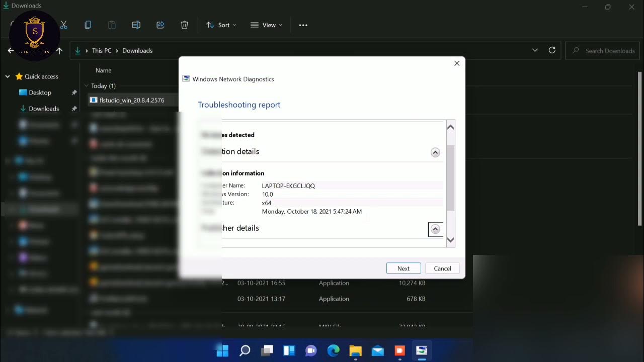Click the 03-10-2021 13:17 date entry
This screenshot has height=362, width=644.
point(261,299)
